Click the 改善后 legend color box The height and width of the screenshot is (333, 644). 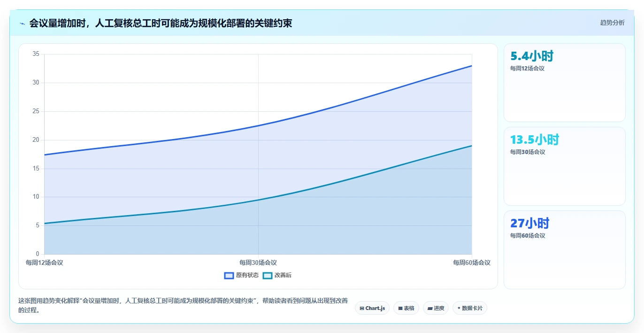(267, 276)
